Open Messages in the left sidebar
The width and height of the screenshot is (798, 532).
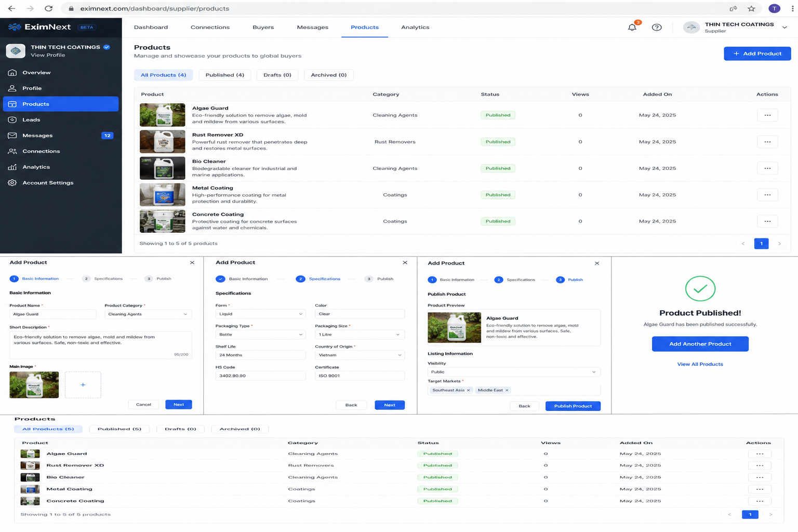coord(61,136)
